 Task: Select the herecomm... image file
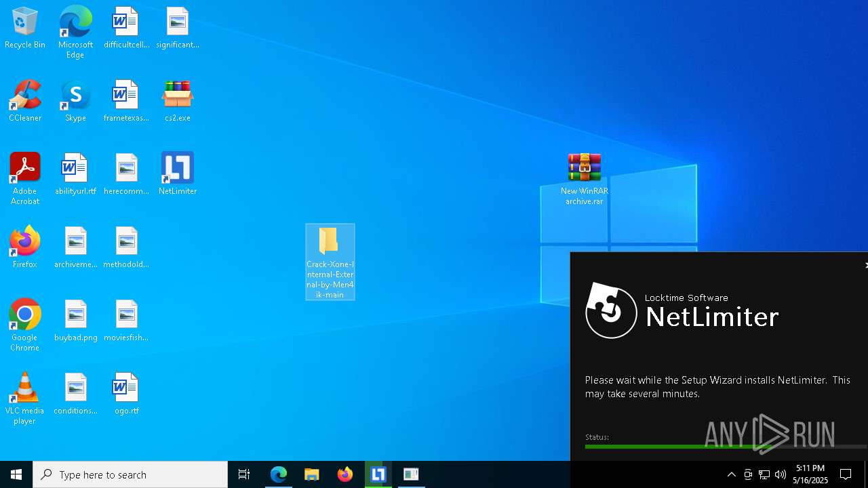126,175
